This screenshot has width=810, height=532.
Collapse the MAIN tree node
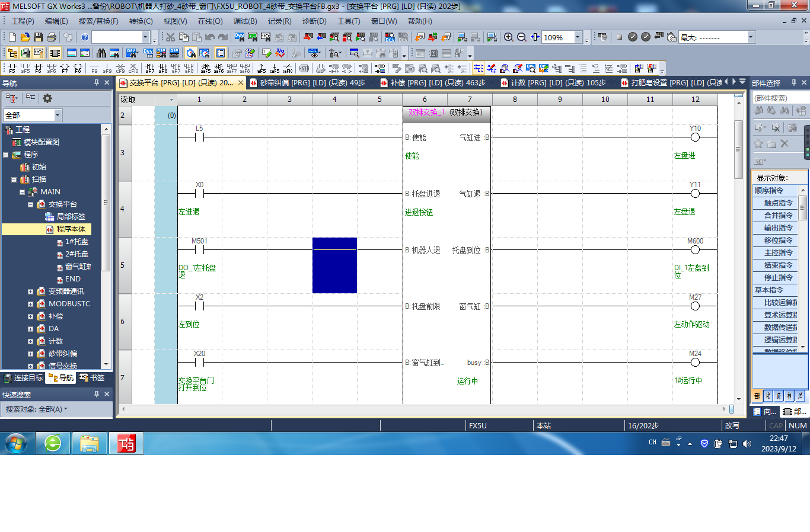coord(22,192)
